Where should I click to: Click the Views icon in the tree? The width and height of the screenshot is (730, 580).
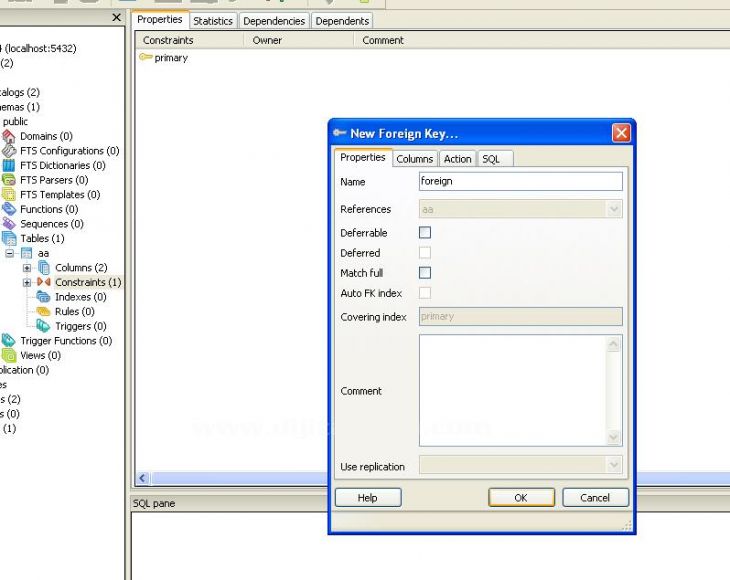(9, 355)
